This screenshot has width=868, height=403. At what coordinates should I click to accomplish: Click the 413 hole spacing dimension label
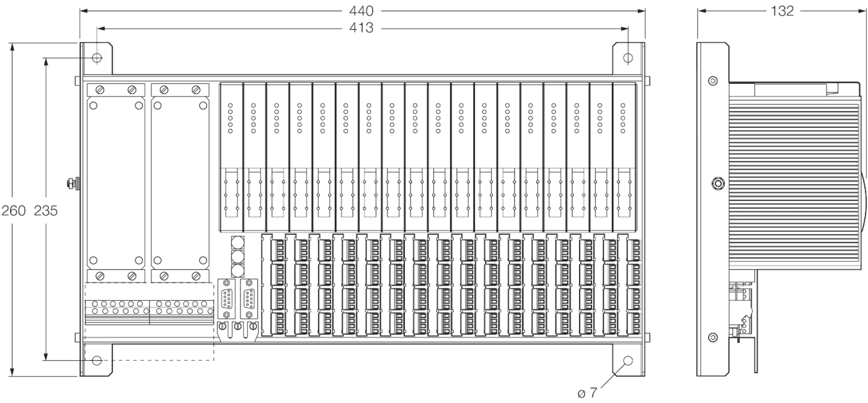click(361, 28)
